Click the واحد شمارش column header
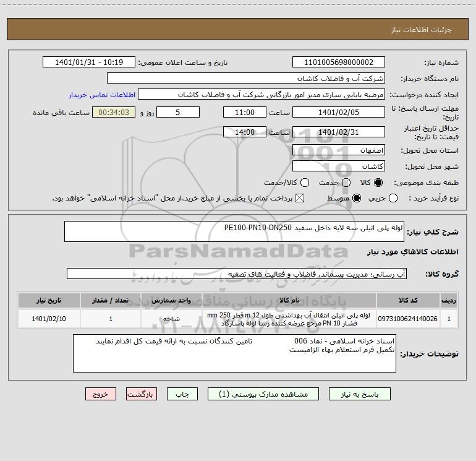The image size is (476, 461). (171, 300)
